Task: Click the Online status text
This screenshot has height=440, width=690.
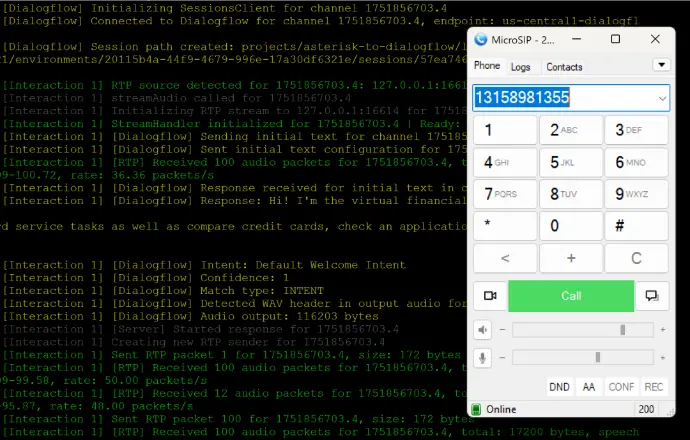Action: click(501, 410)
